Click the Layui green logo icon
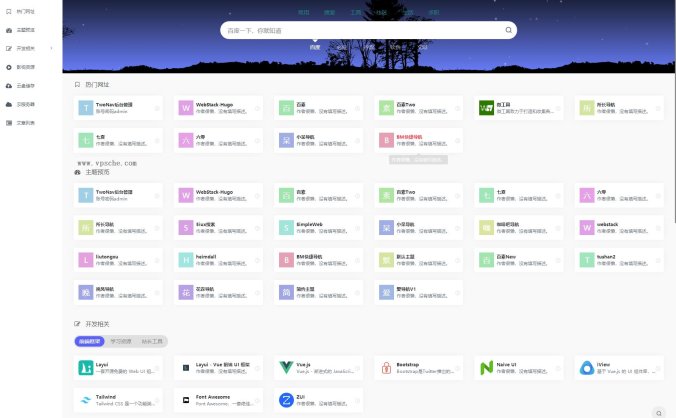Screen dimensions: 676x418 (x=86, y=369)
